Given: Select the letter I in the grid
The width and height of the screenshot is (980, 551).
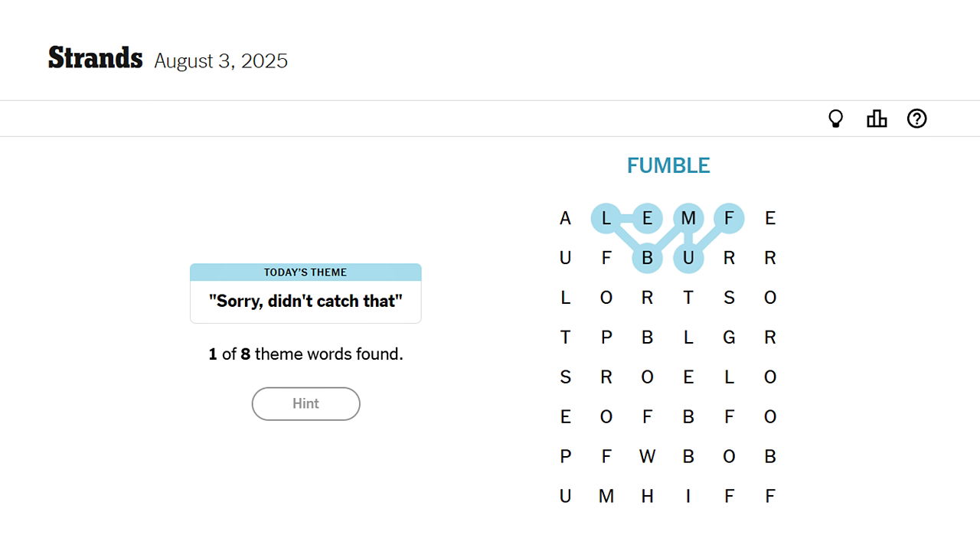Looking at the screenshot, I should pyautogui.click(x=688, y=497).
